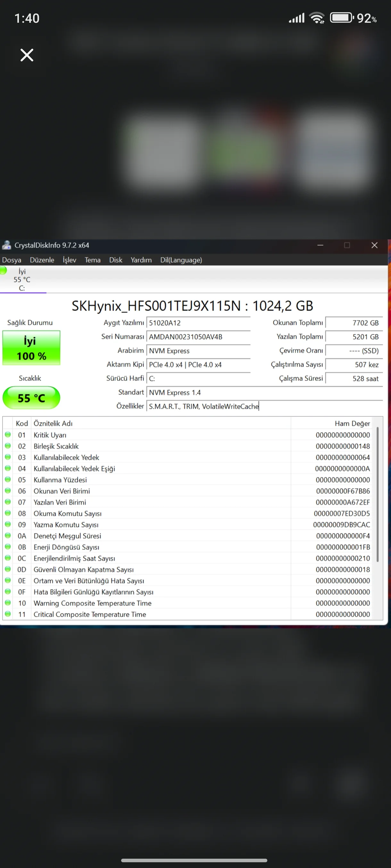Click the Seri Numarası field

tap(198, 337)
